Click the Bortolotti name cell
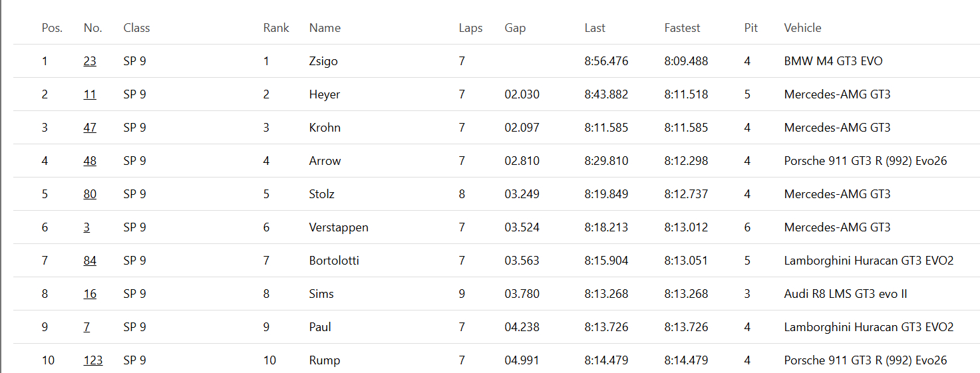980x373 pixels. (x=334, y=261)
